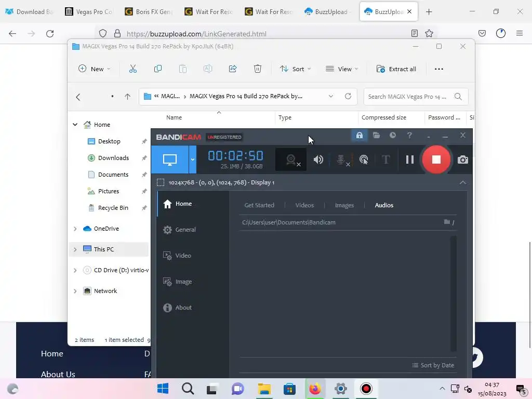Image resolution: width=532 pixels, height=399 pixels.
Task: Click the folder icon beside Bandicam path
Action: (447, 222)
